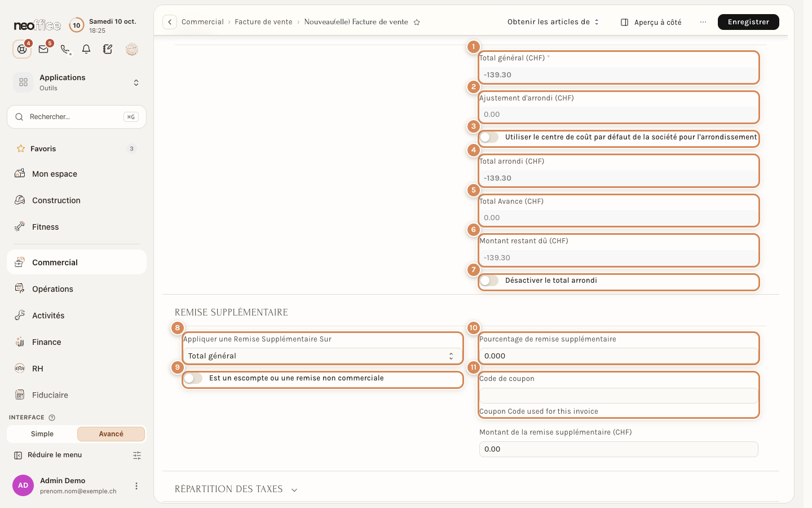
Task: Click the round avatar icon next to the notes icon
Action: click(132, 50)
